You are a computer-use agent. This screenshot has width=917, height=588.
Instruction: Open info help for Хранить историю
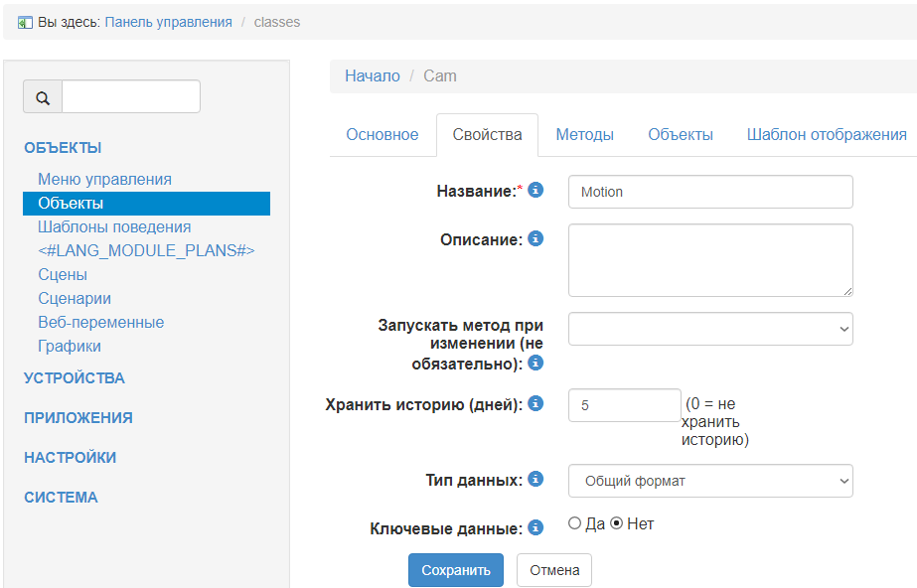(535, 403)
